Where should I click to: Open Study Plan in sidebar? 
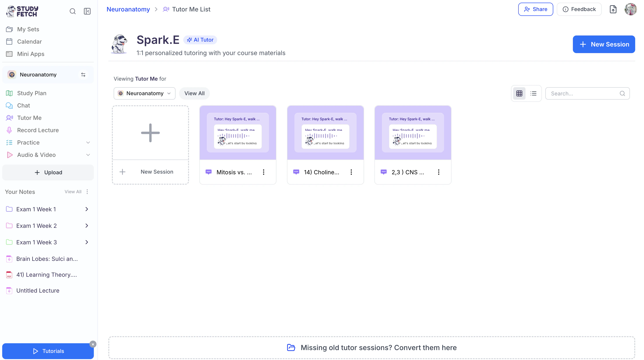(x=31, y=93)
